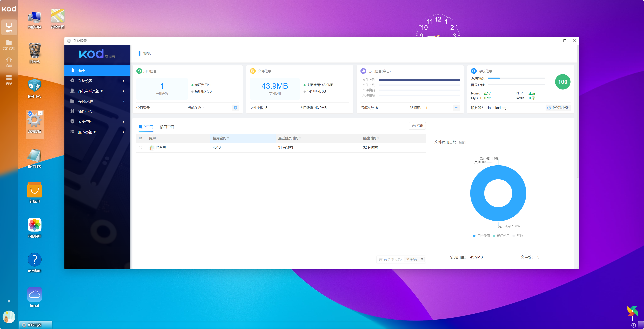Click the notification bell icon
The image size is (644, 329).
(9, 301)
